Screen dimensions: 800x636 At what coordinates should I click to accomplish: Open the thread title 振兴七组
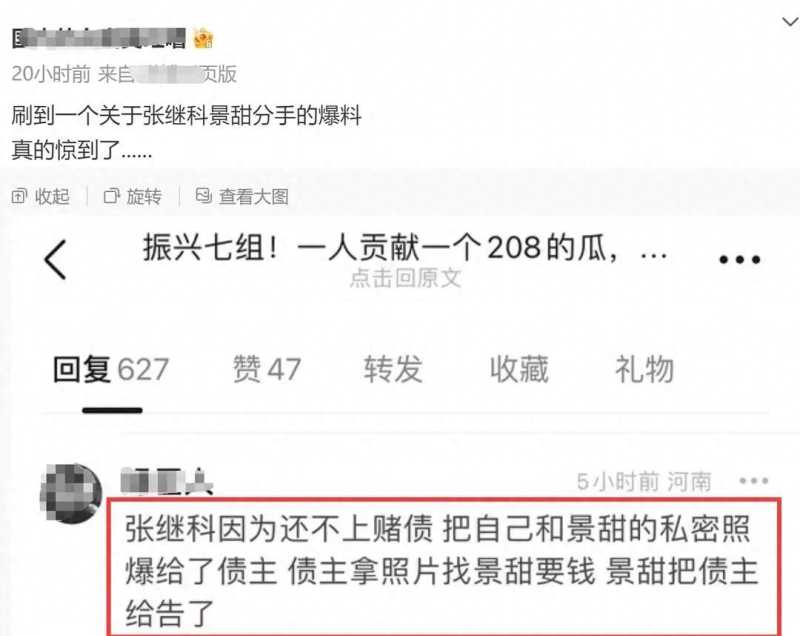405,248
